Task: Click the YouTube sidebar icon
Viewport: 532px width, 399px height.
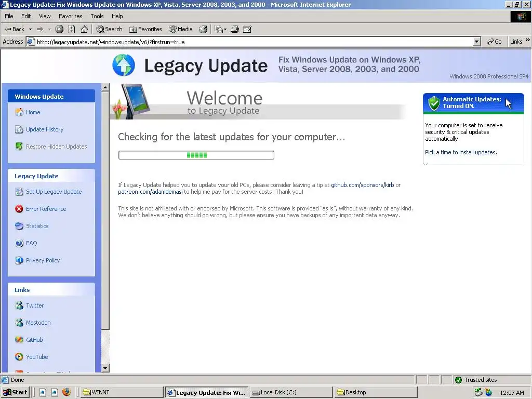Action: (19, 357)
